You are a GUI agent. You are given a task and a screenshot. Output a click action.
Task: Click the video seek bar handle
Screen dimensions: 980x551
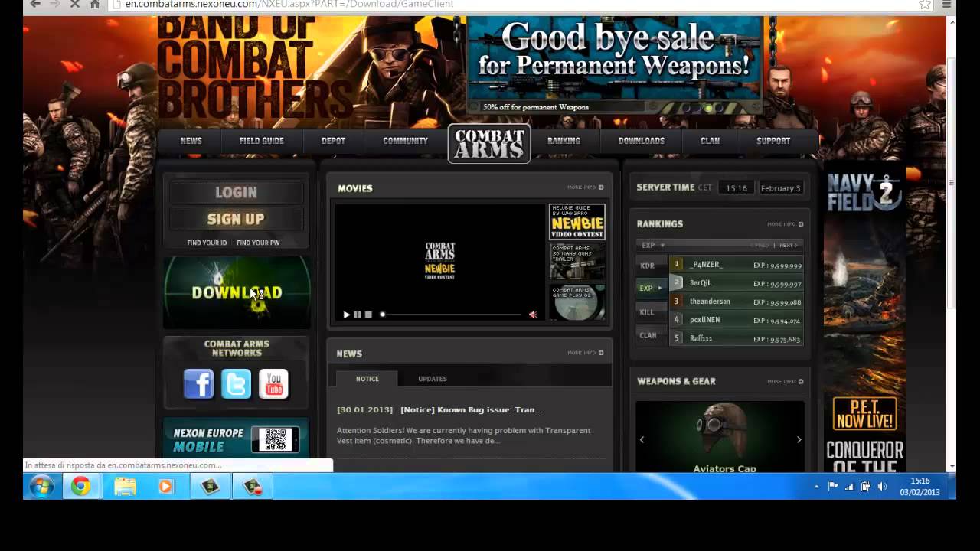pos(382,315)
